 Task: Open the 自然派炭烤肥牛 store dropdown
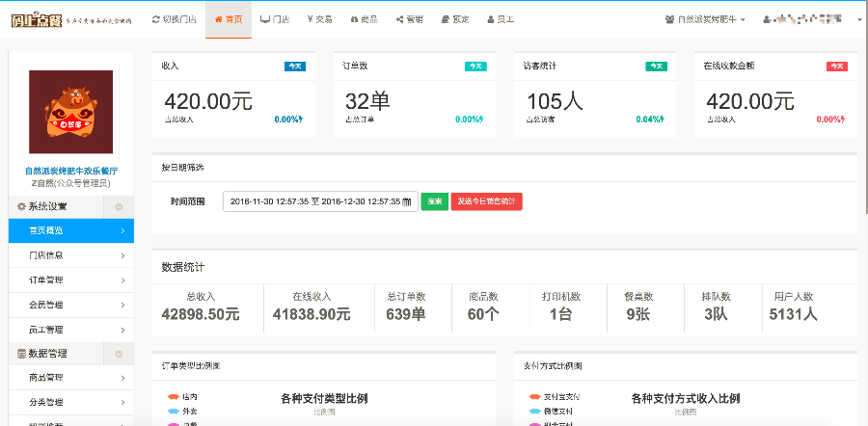point(706,19)
